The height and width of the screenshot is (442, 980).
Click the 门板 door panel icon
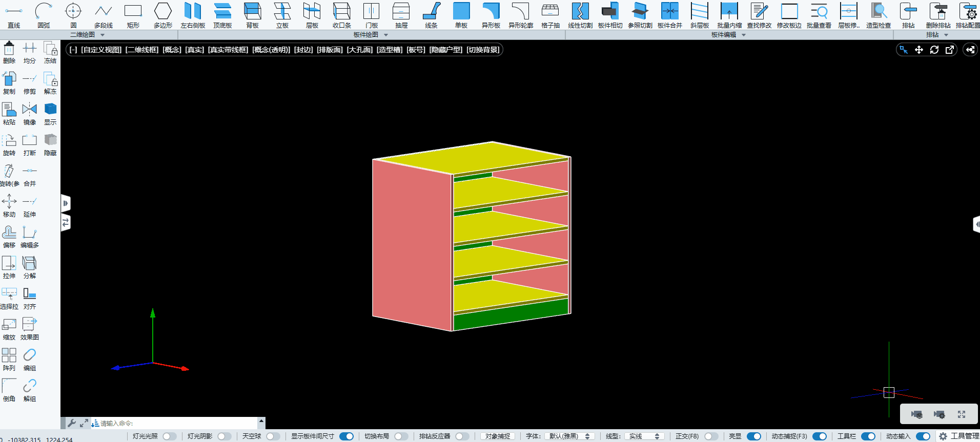371,15
